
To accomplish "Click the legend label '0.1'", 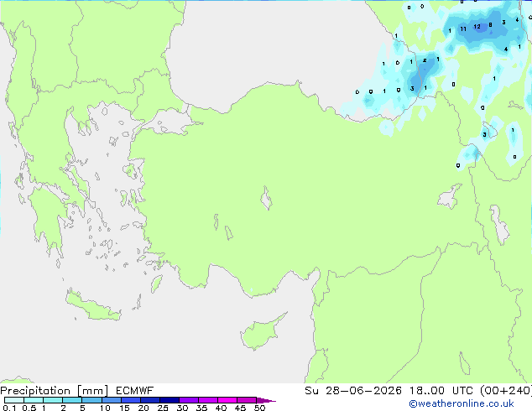I will (9, 408).
